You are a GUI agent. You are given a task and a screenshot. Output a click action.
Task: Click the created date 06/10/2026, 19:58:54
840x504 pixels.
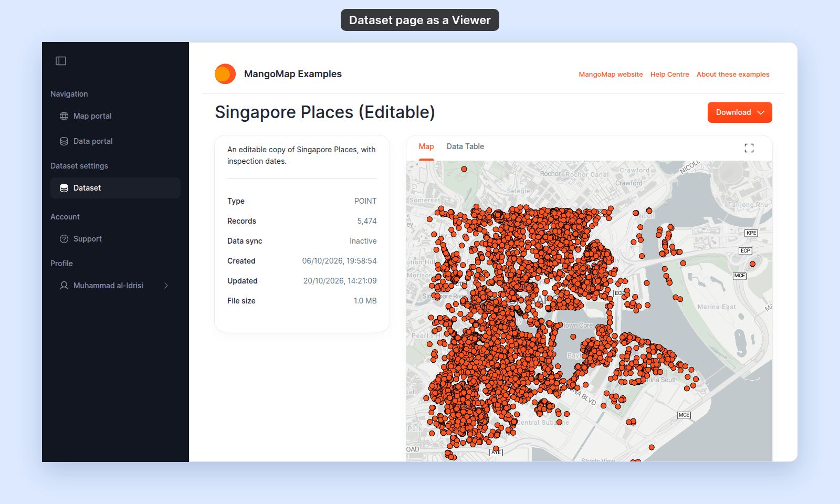[x=339, y=261]
